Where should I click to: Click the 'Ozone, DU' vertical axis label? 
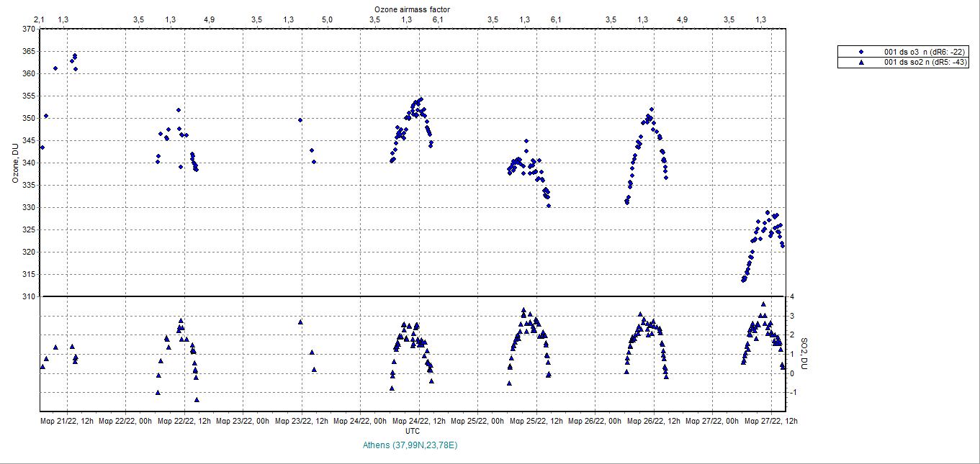(15, 163)
